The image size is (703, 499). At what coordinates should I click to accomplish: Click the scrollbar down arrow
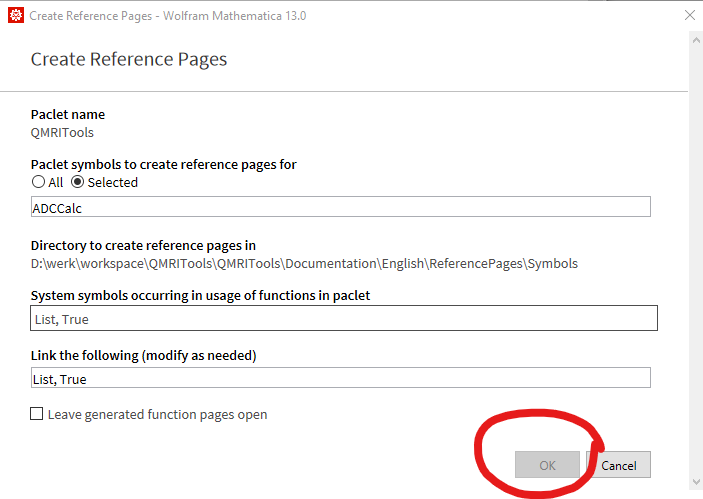(x=696, y=482)
